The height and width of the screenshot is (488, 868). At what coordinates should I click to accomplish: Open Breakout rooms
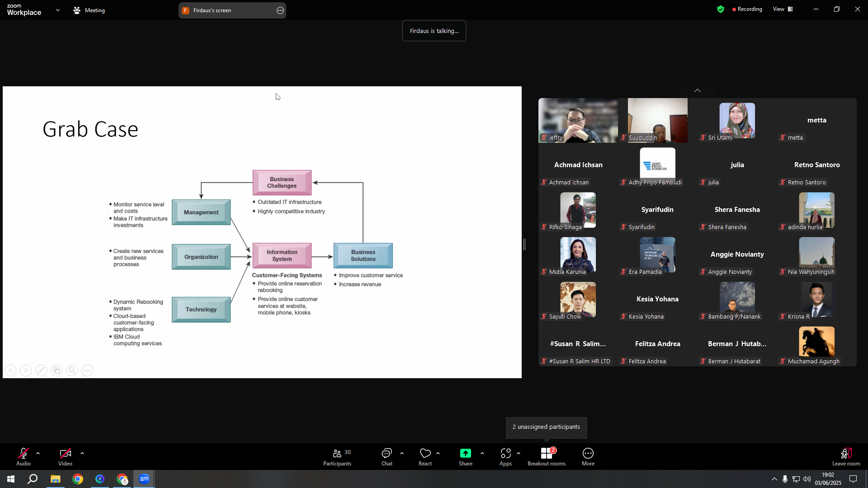pyautogui.click(x=547, y=457)
